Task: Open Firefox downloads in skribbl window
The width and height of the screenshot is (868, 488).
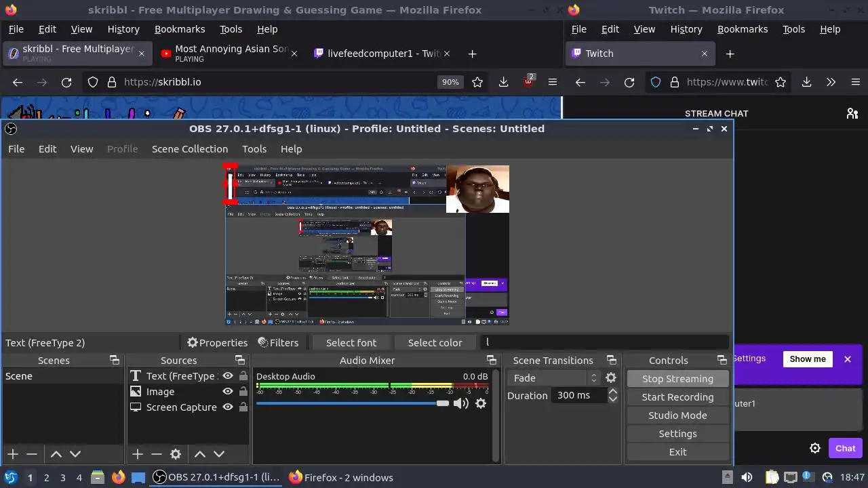Action: 503,82
